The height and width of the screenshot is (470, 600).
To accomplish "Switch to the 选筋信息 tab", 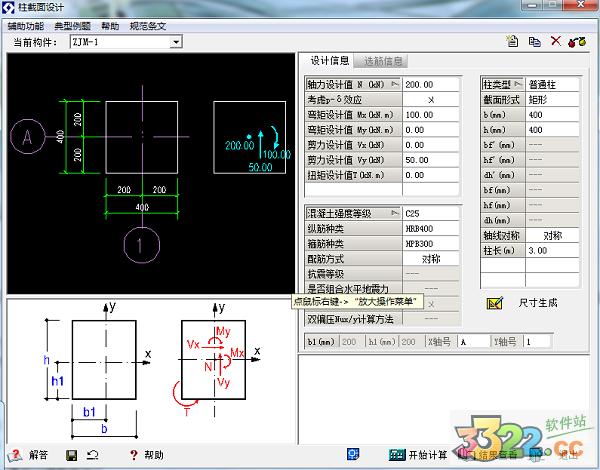I will point(382,61).
